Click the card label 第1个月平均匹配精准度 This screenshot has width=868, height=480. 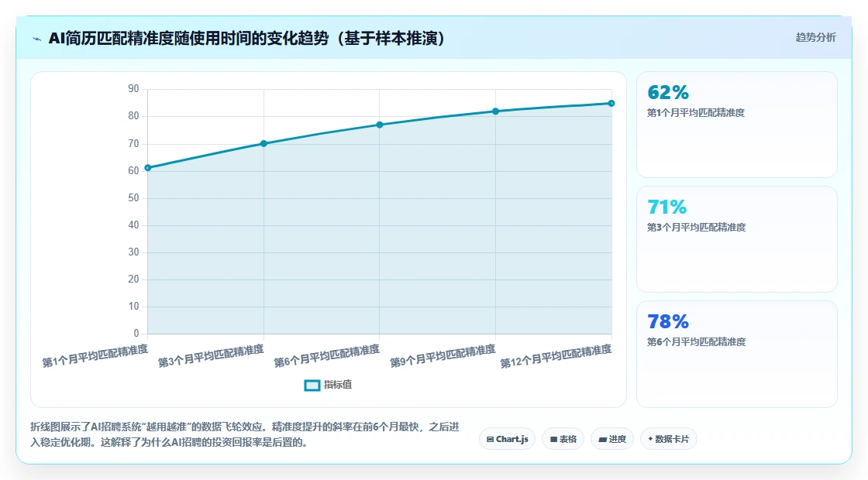(696, 113)
